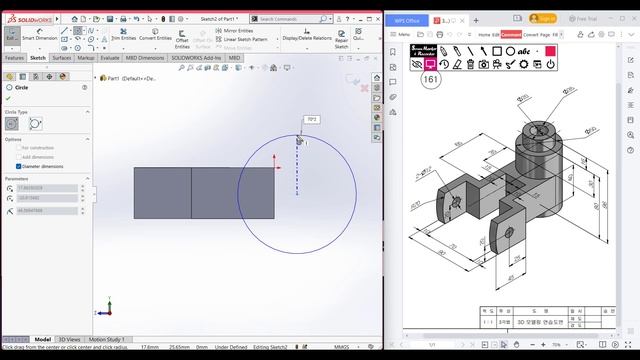Open the DisplayManager appearance tab icon
The height and width of the screenshot is (360, 640).
tap(62, 76)
